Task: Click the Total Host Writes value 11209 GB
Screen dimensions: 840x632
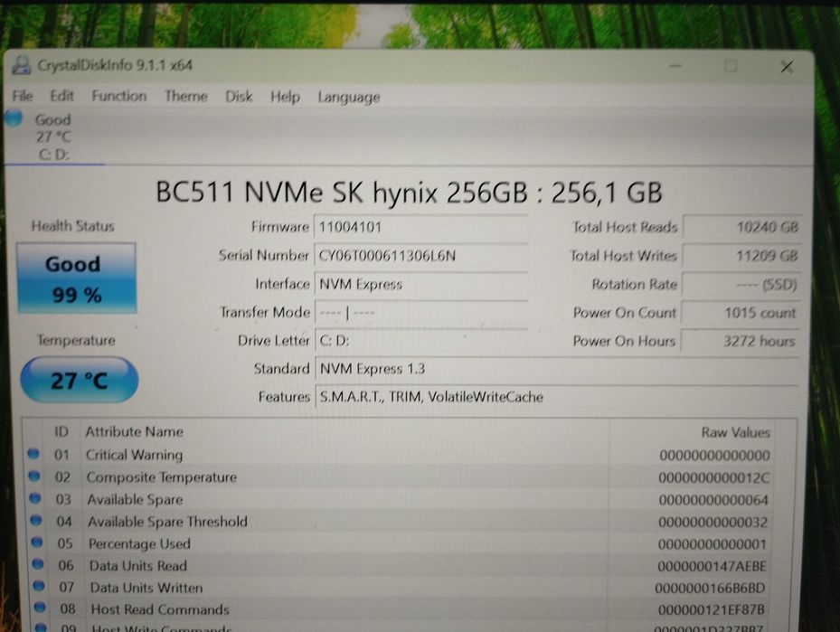Action: point(742,256)
